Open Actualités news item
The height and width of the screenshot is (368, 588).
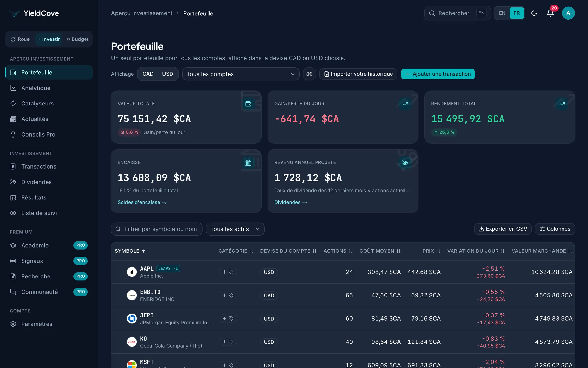pyautogui.click(x=49, y=119)
